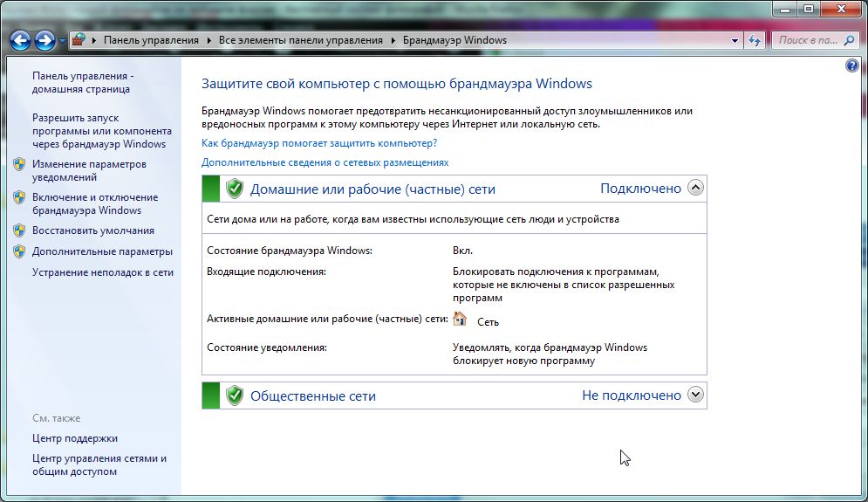Close the Windows Firewall window
This screenshot has height=502, width=868.
point(842,9)
